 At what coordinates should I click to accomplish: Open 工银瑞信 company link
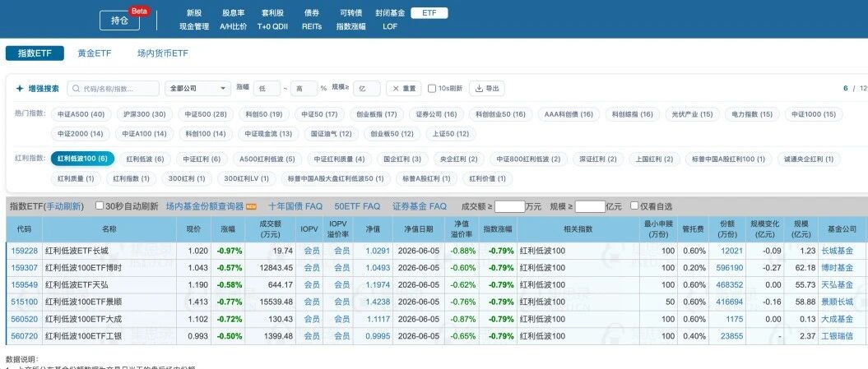tap(837, 336)
